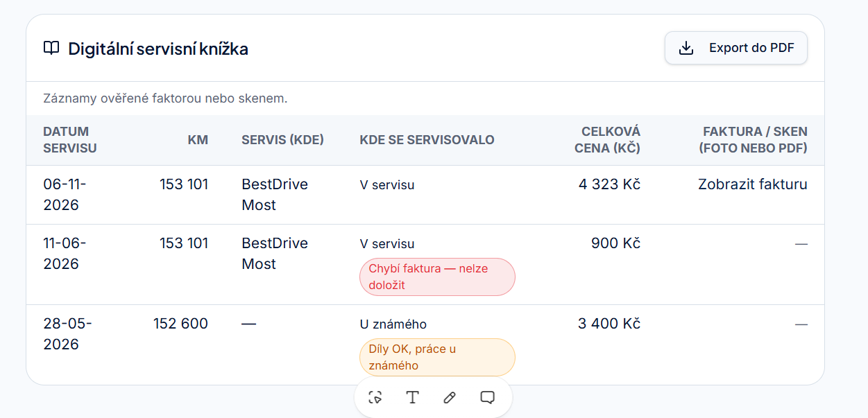The width and height of the screenshot is (868, 418).
Task: Select the comment tool in bottom toolbar
Action: pyautogui.click(x=488, y=397)
